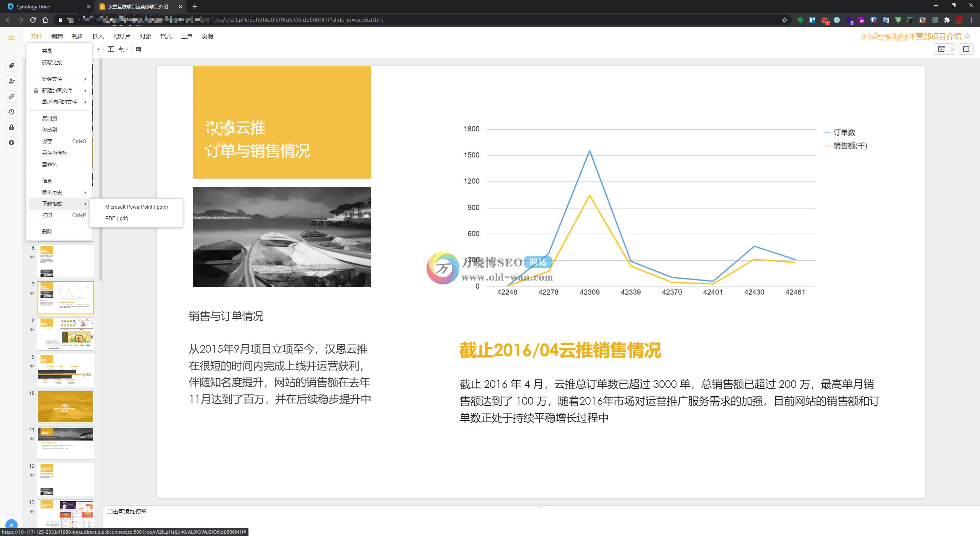Viewport: 980px width, 536px height.
Task: Click the 另存为模板 option
Action: (54, 152)
